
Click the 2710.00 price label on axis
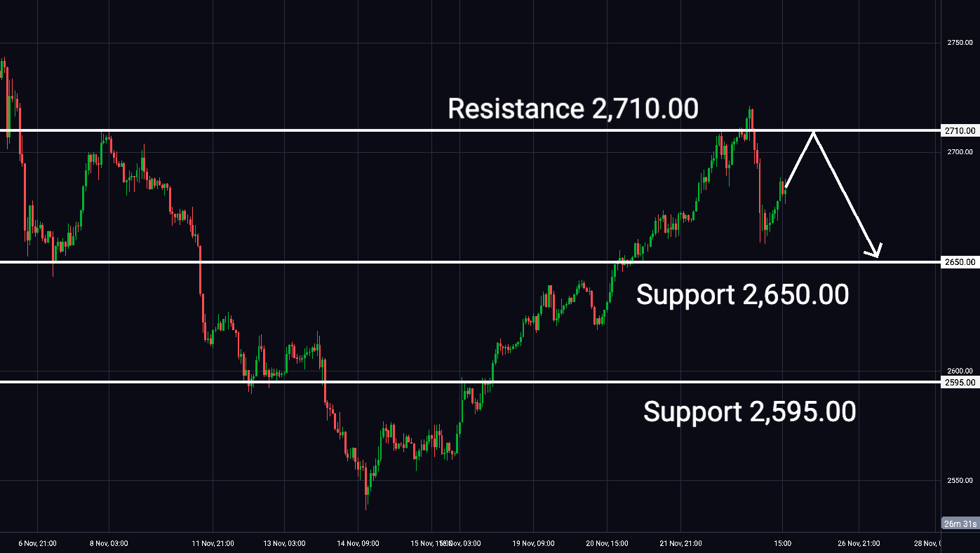pos(960,130)
